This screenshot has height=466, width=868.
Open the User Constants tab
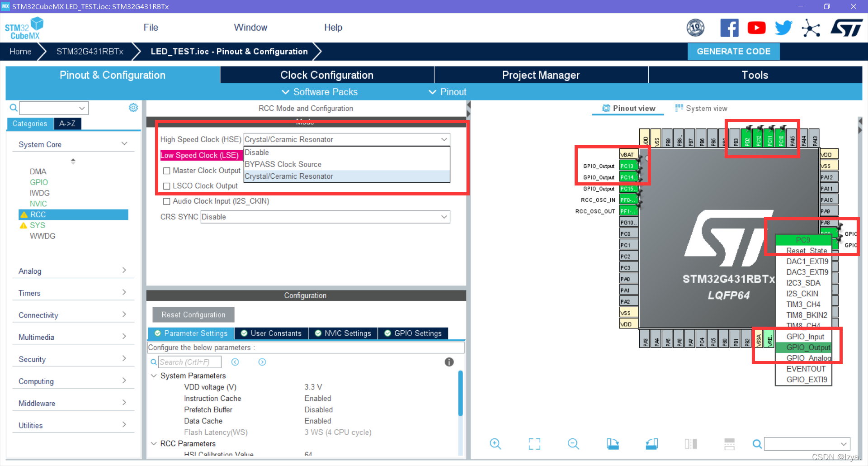(271, 333)
